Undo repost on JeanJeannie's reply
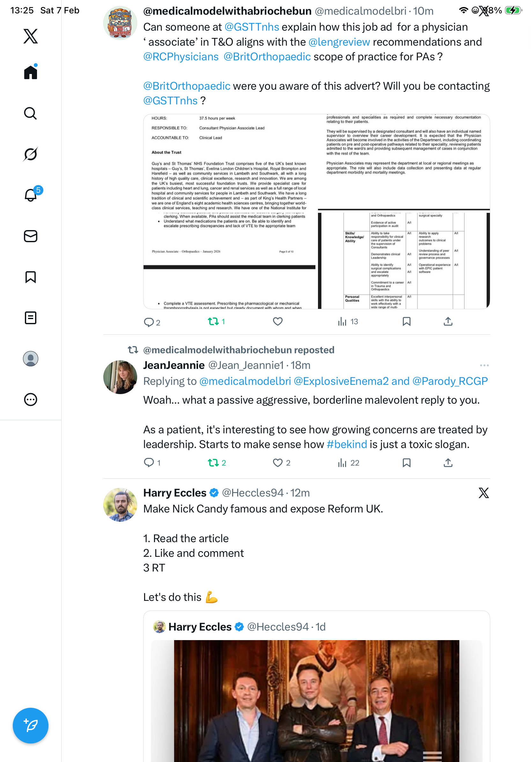 (x=217, y=462)
